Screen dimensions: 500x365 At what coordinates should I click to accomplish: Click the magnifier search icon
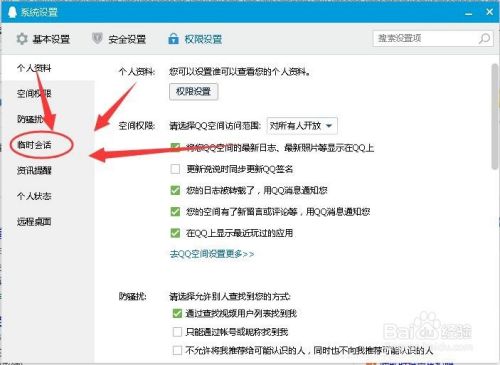click(x=484, y=39)
